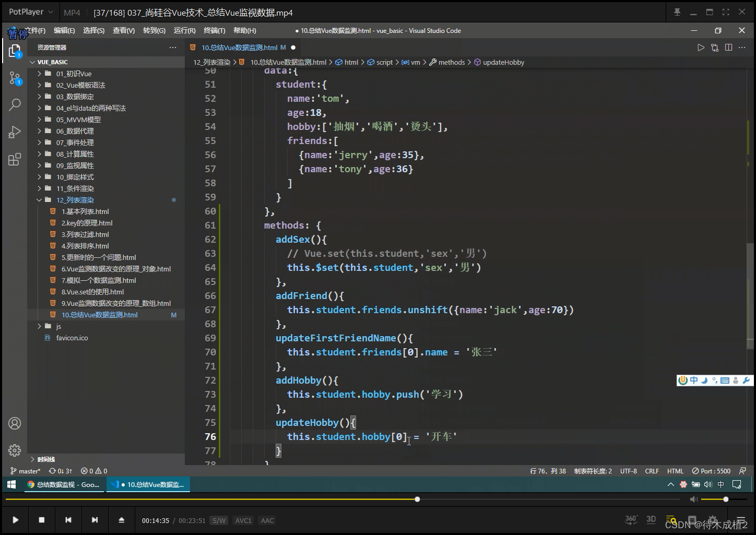Click the Port : 5500 Live Server status
This screenshot has width=756, height=535.
pos(711,471)
